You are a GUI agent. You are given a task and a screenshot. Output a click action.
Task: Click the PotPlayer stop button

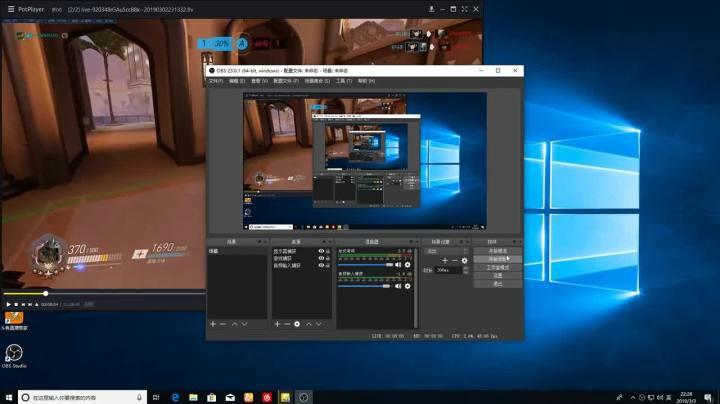coord(16,304)
